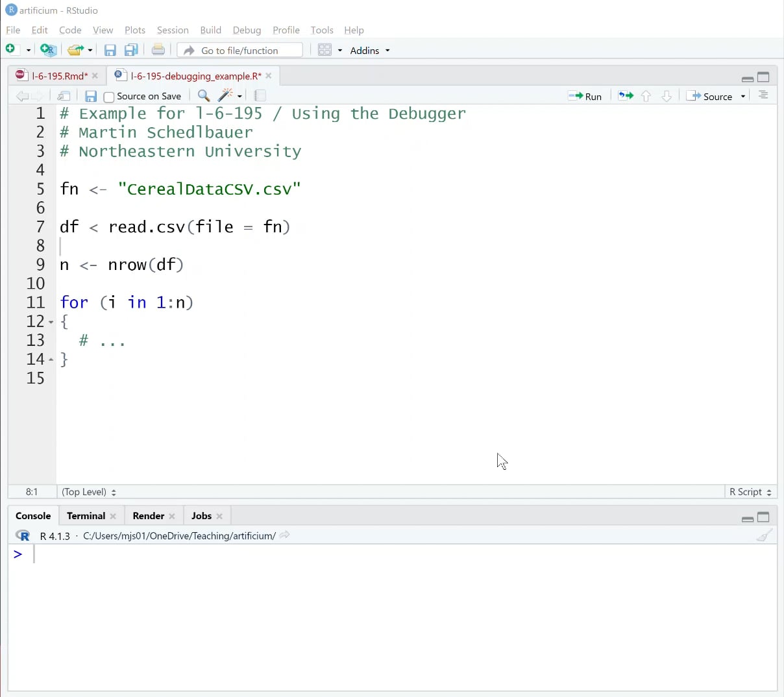Switch to the Render tab
Viewport: 784px width, 697px height.
[148, 516]
